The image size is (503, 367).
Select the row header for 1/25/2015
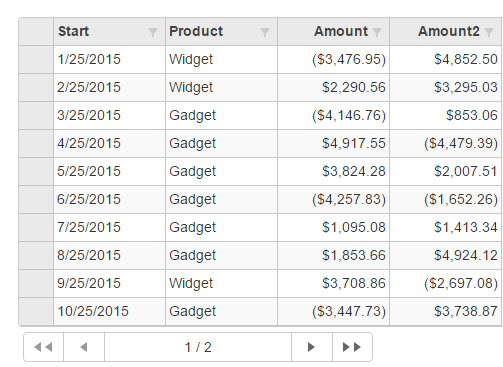point(36,59)
